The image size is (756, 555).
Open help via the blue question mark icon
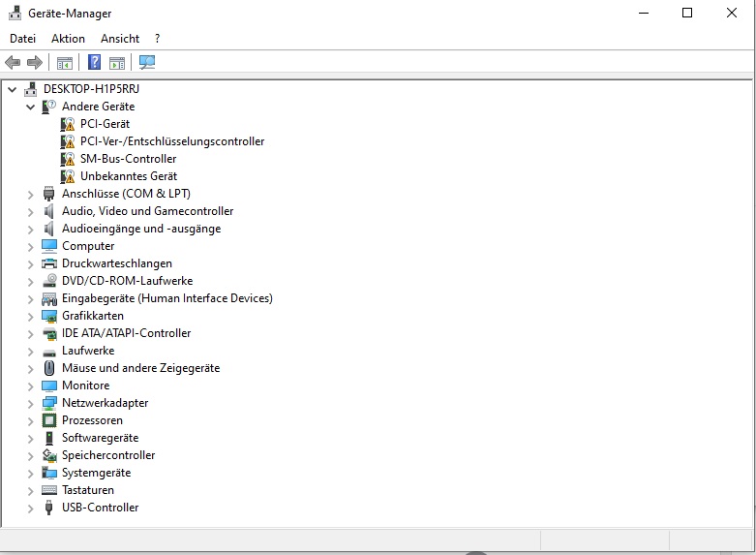[95, 63]
